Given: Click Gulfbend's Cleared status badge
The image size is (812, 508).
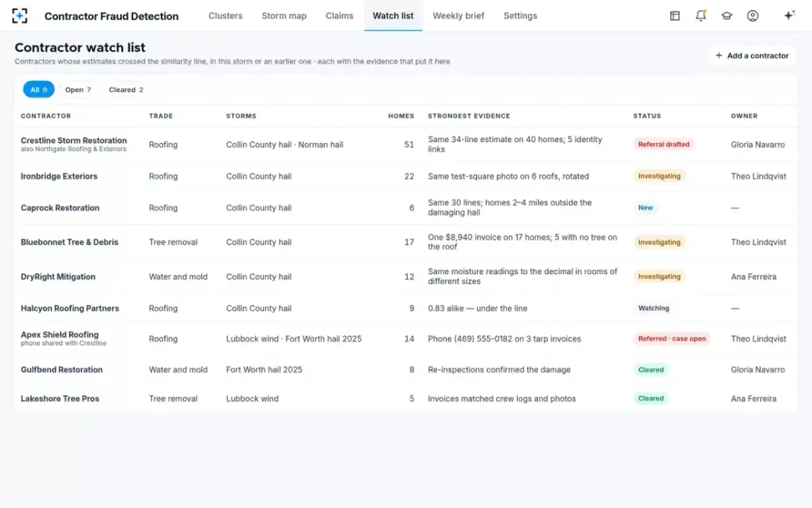Looking at the screenshot, I should tap(651, 370).
